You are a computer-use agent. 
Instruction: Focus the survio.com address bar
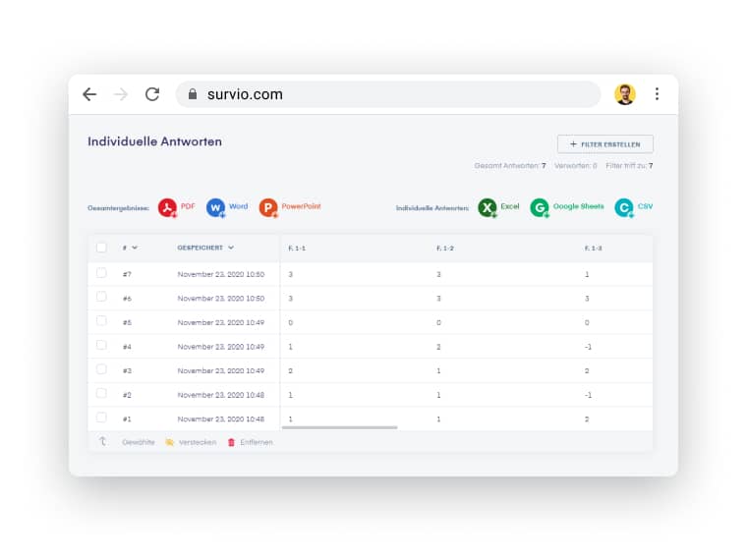tap(388, 94)
